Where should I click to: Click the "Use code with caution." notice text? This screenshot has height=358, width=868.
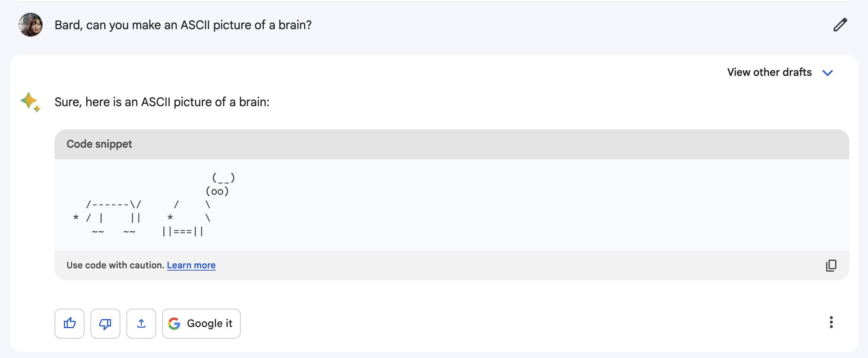(x=116, y=265)
